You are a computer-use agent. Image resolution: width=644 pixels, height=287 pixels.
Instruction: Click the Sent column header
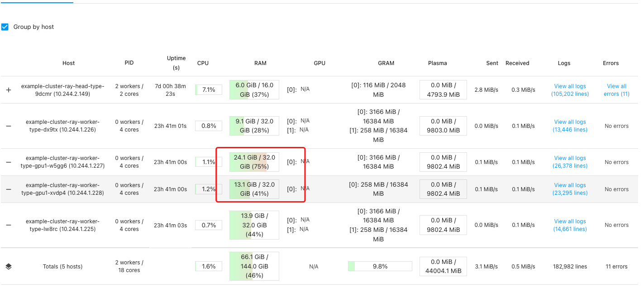coord(492,63)
